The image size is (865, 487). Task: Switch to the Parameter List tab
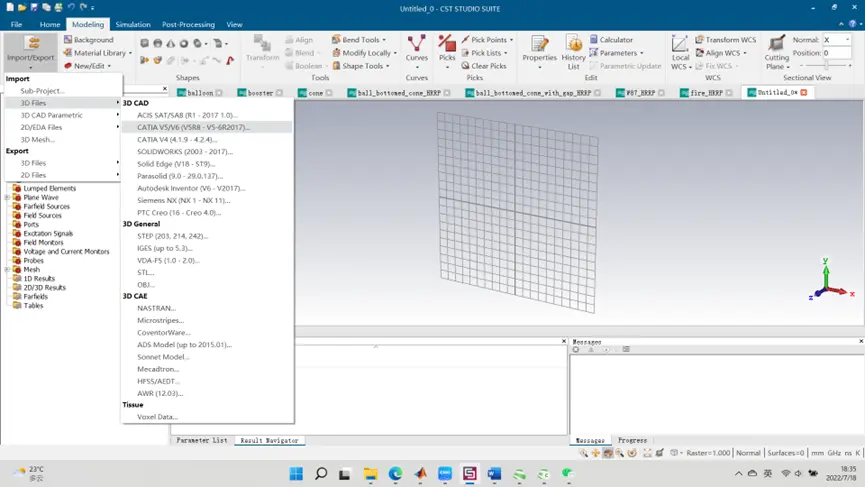[x=201, y=440]
